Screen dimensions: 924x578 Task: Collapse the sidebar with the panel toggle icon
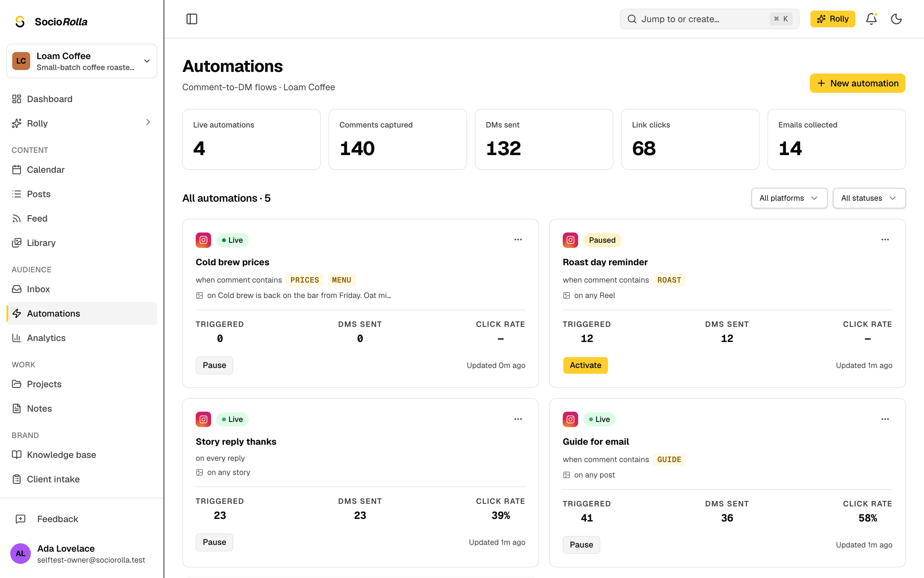[192, 19]
